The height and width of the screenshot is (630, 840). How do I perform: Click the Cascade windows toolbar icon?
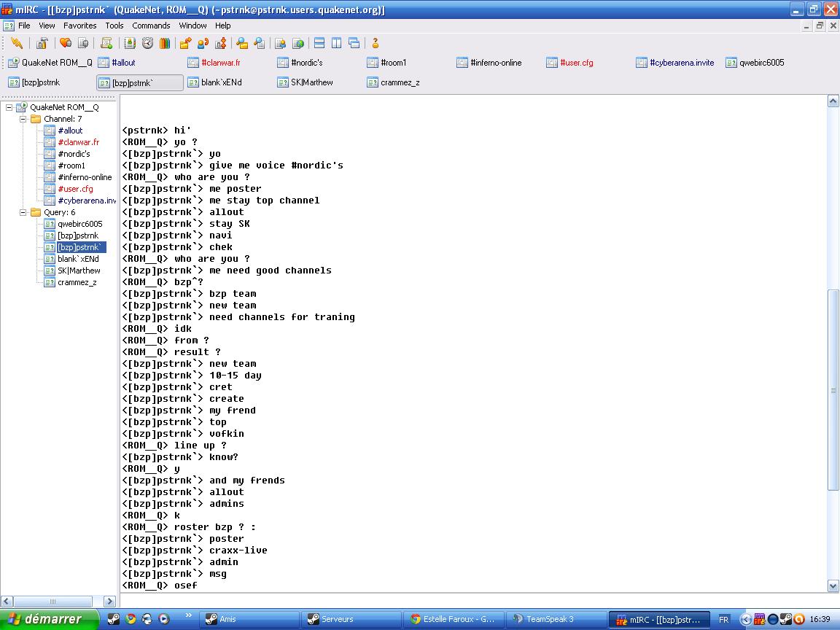pyautogui.click(x=354, y=43)
